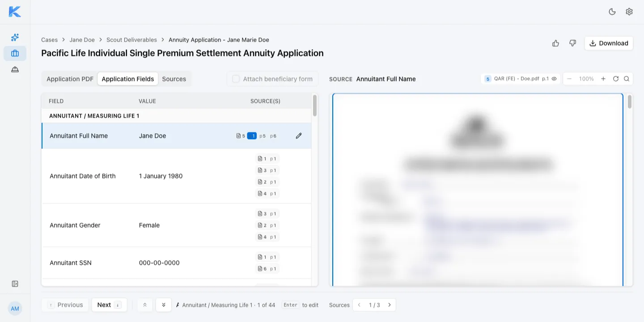Click the SOURCE(S) column header

pyautogui.click(x=265, y=101)
